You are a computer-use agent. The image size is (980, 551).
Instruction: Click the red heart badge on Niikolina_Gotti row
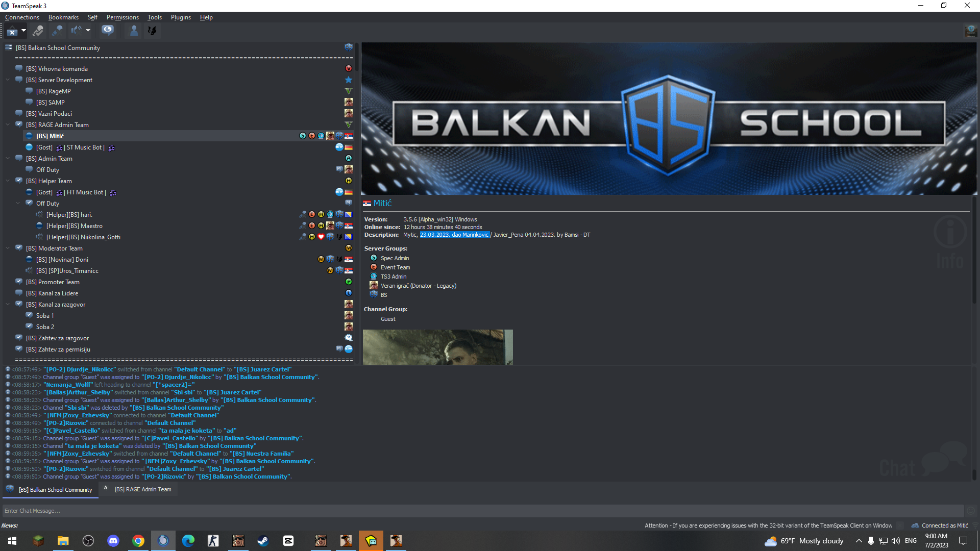pos(321,237)
